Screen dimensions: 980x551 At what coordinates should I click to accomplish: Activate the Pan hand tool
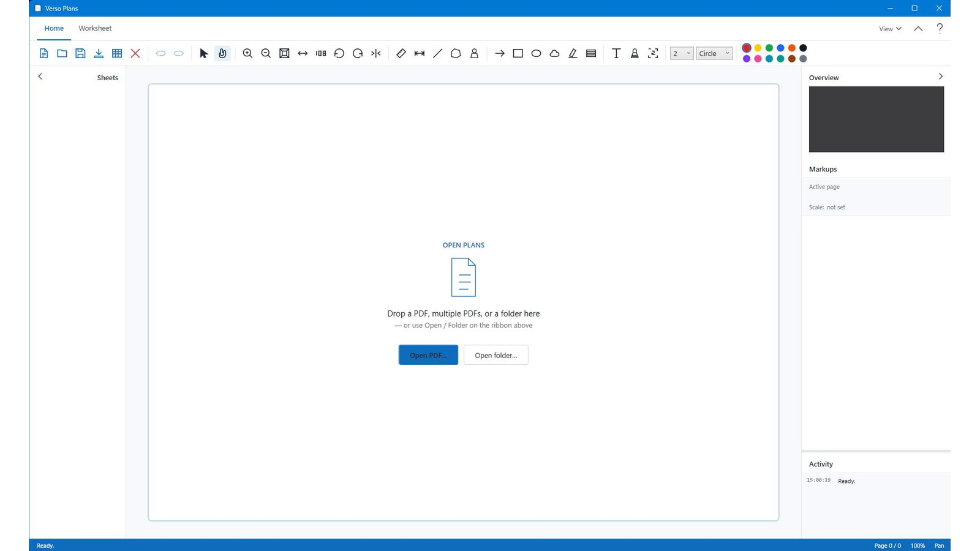(x=222, y=53)
